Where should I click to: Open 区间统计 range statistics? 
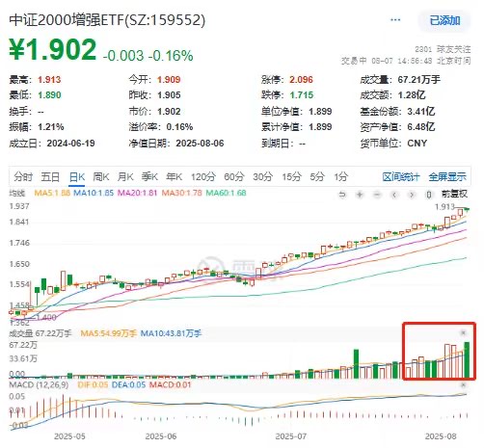pyautogui.click(x=401, y=176)
